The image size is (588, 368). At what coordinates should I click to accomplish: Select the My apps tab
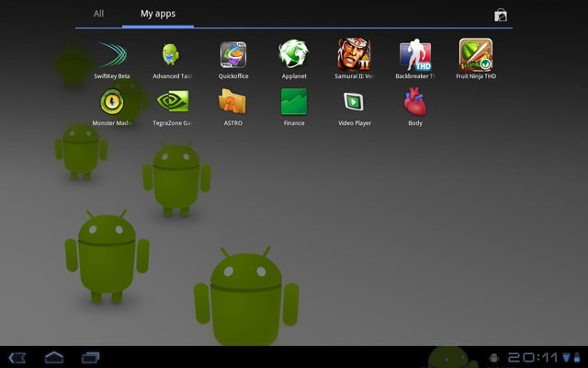tap(158, 14)
